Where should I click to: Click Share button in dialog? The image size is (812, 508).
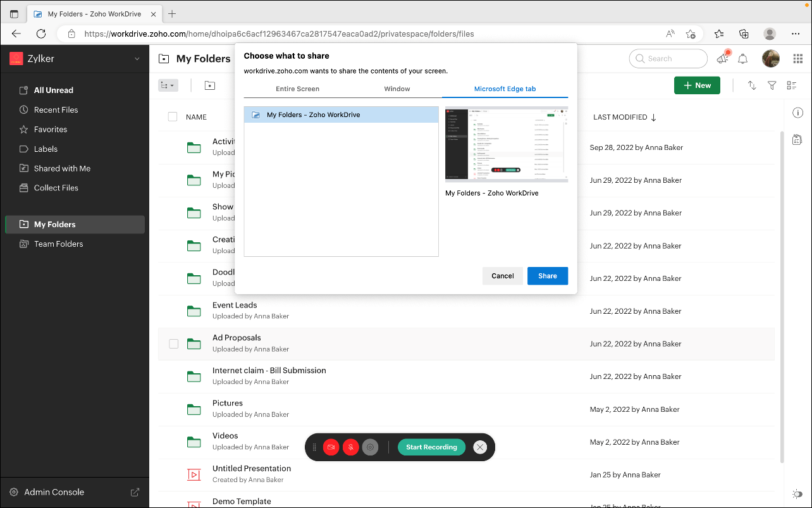click(548, 276)
